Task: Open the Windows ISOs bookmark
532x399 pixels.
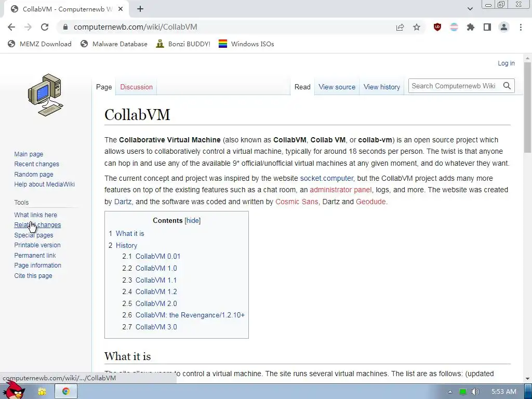Action: click(x=246, y=44)
